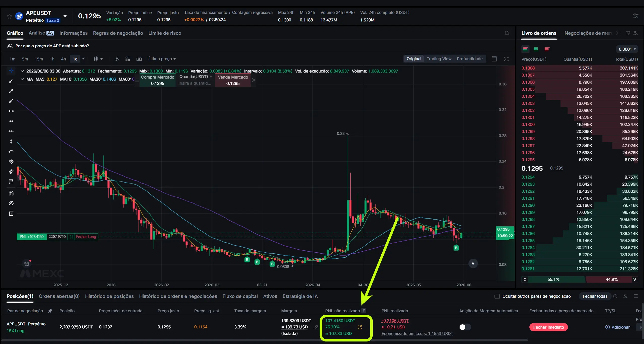Select the crosshair cursor drawing tool
This screenshot has height=344, width=644.
click(11, 71)
